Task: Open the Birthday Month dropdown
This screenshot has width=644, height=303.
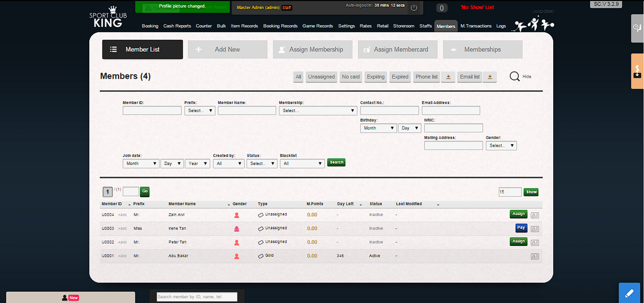Action: point(378,128)
